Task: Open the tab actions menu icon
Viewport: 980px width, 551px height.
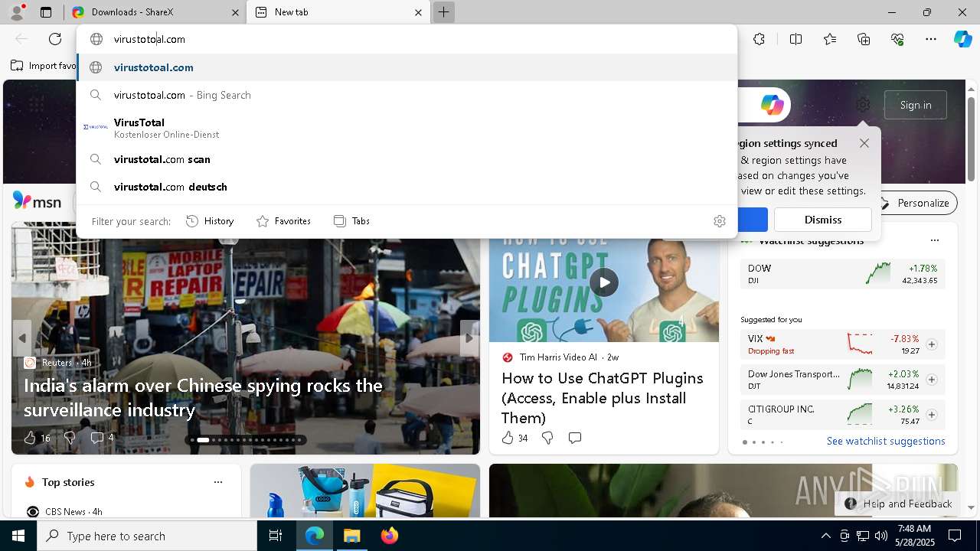Action: point(46,12)
